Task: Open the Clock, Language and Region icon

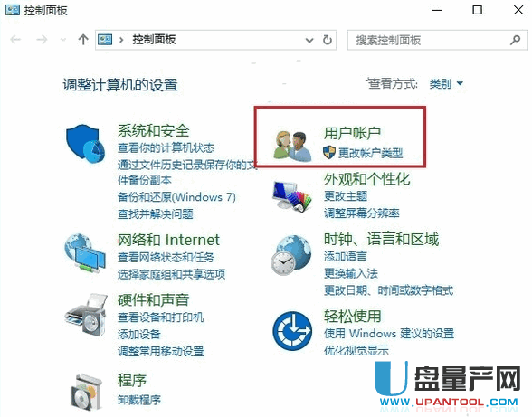Action: [291, 255]
